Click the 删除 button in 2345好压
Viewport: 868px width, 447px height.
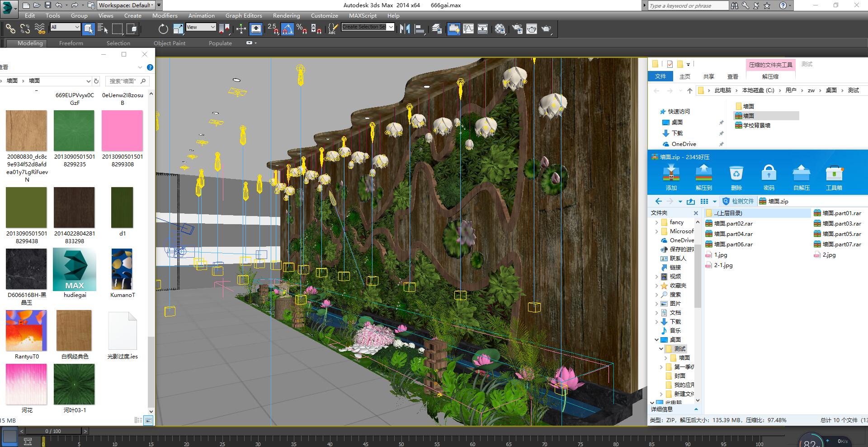(x=736, y=178)
